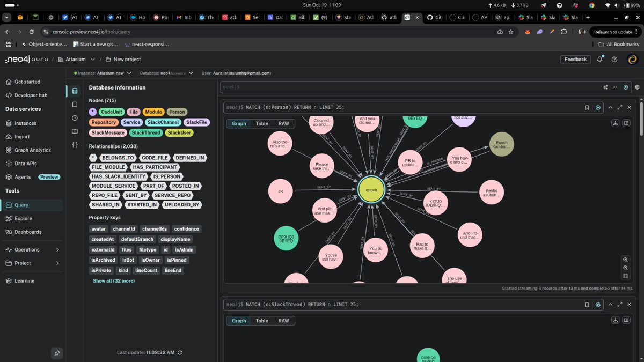
Task: Collapse the SlackThread query frame
Action: (x=610, y=305)
